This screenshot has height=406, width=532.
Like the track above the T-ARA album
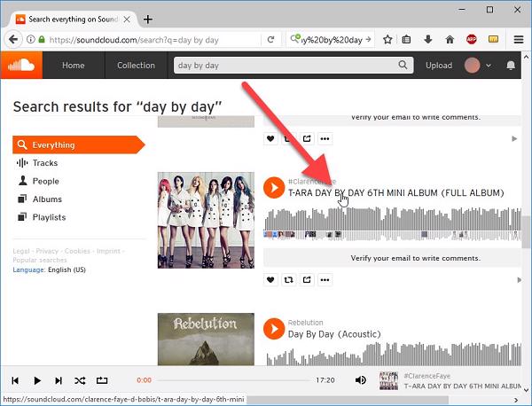pos(270,138)
